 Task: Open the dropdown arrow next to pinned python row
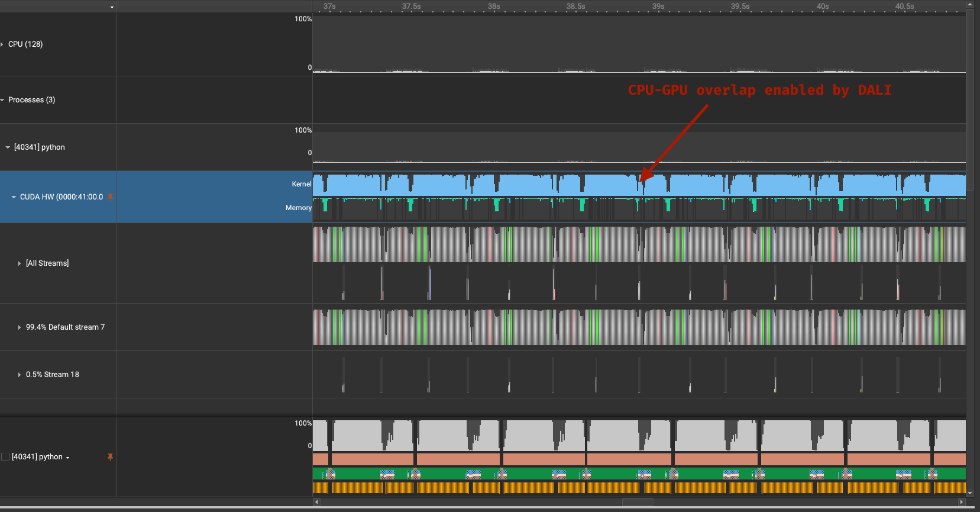pyautogui.click(x=67, y=458)
